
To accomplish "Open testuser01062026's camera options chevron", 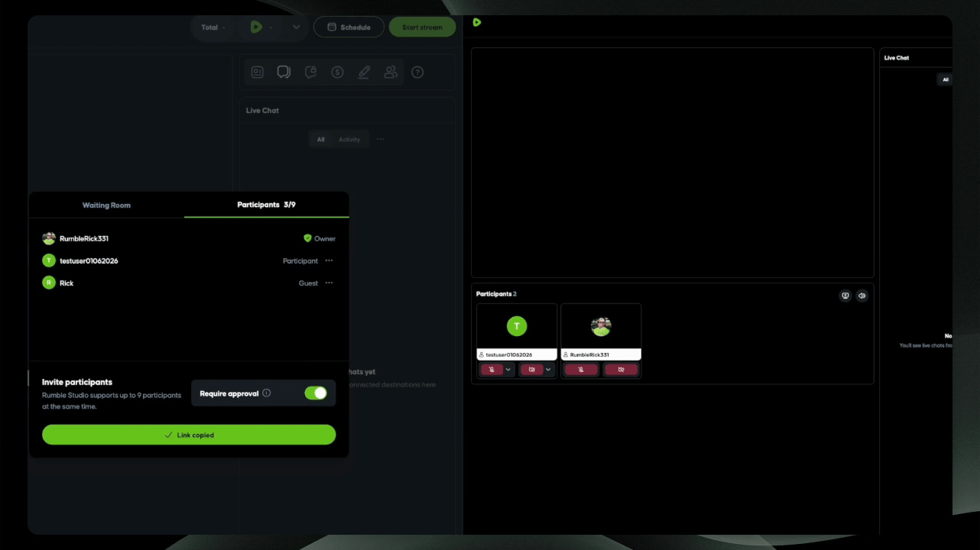I will [548, 370].
